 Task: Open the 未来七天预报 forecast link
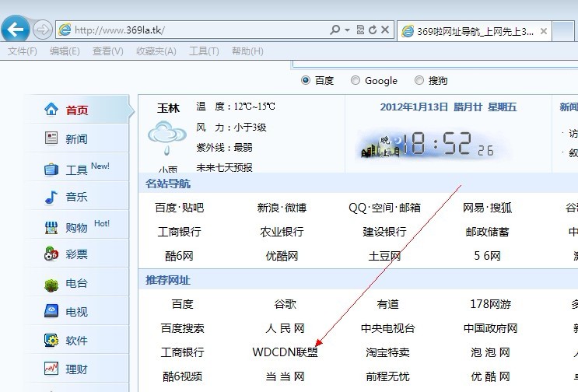point(224,168)
